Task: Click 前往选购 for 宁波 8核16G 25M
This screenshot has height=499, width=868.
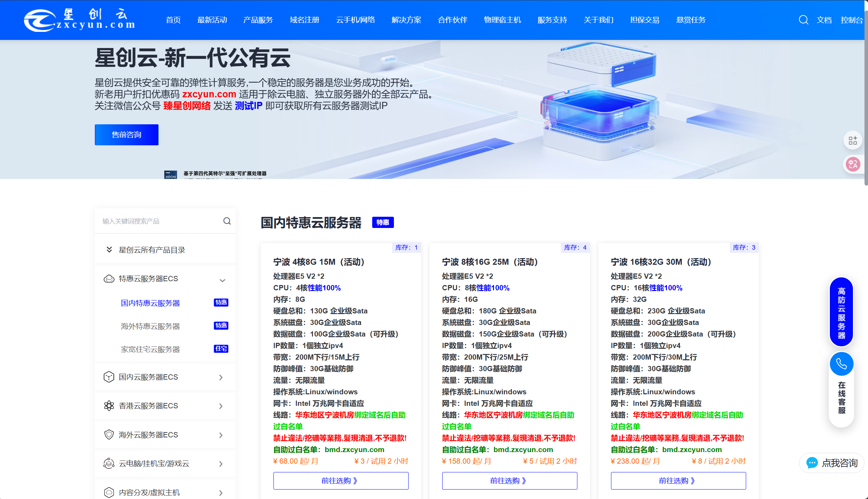Action: tap(509, 480)
